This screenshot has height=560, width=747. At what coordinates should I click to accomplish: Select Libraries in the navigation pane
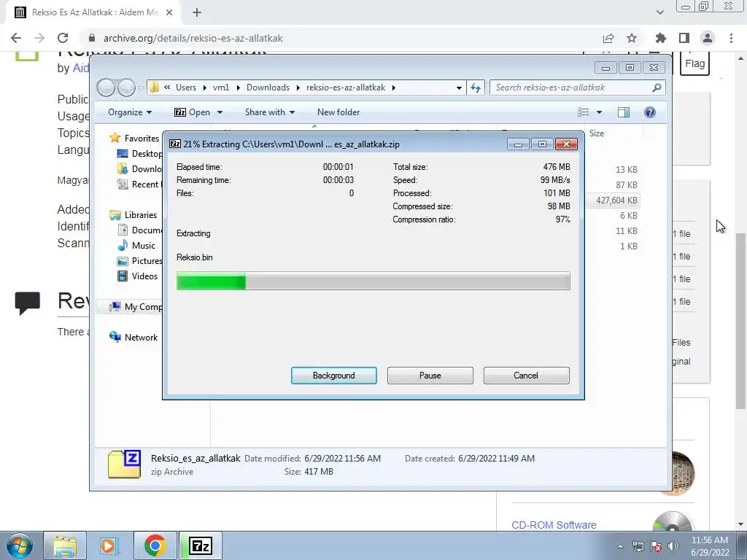tap(141, 215)
